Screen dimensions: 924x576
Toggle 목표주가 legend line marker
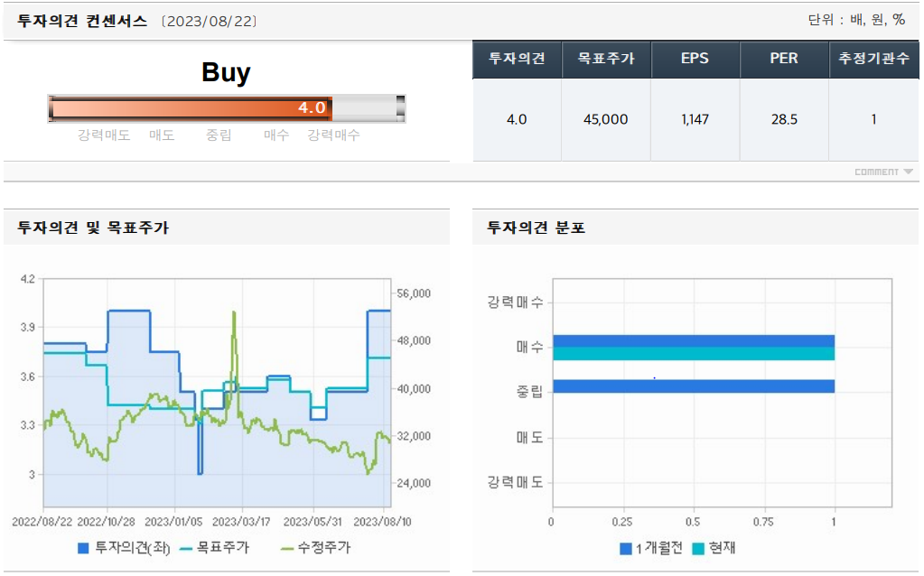[186, 549]
